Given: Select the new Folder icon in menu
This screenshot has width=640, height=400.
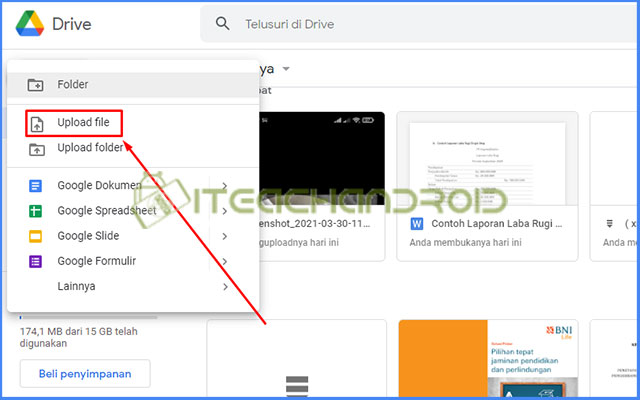Looking at the screenshot, I should click(x=35, y=85).
